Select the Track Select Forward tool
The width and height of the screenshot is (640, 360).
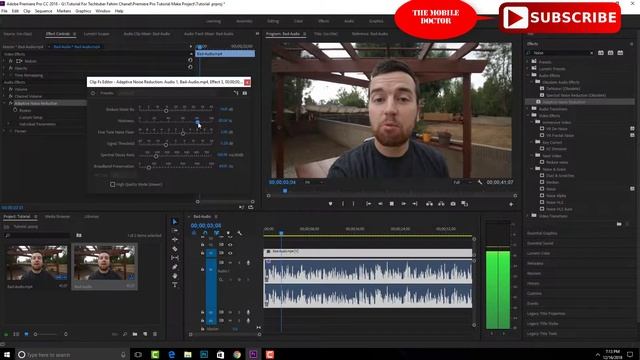(175, 231)
